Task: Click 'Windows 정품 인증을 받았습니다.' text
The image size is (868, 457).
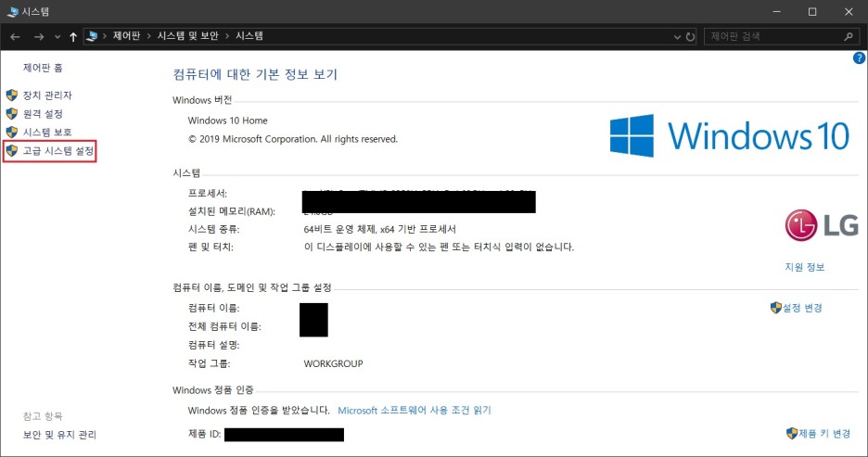Action: tap(259, 411)
